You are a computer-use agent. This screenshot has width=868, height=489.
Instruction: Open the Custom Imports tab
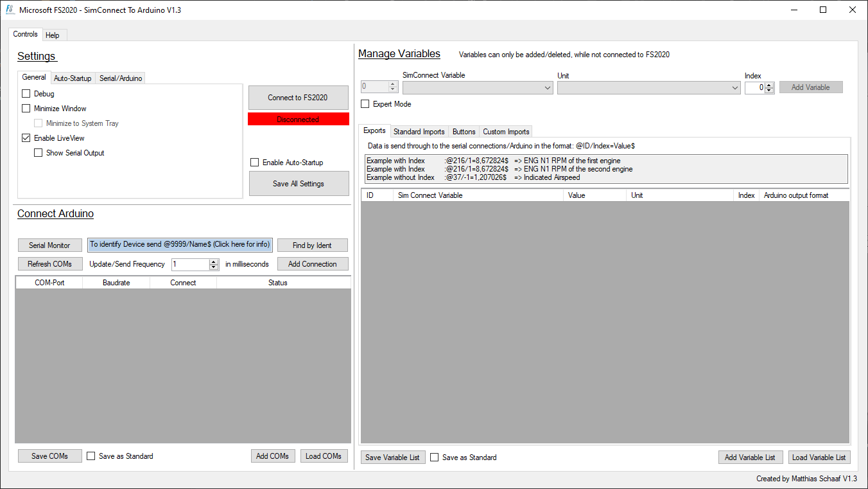(506, 132)
